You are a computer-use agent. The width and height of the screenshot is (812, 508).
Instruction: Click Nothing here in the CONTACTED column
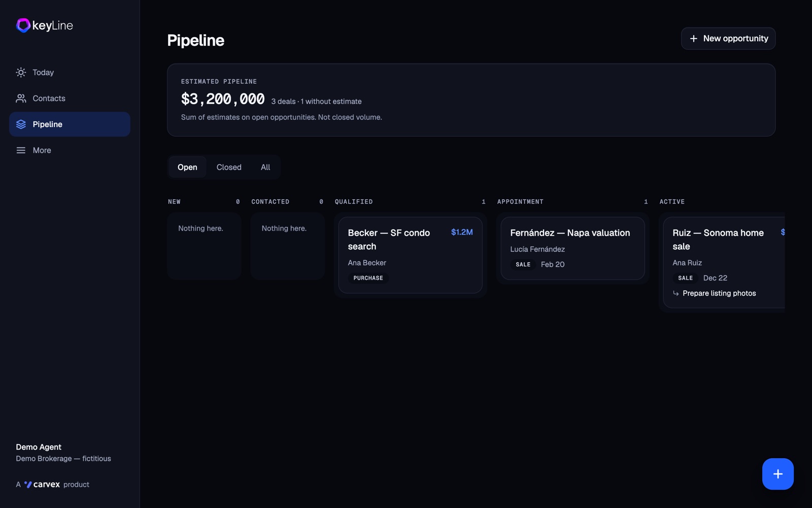pos(284,229)
